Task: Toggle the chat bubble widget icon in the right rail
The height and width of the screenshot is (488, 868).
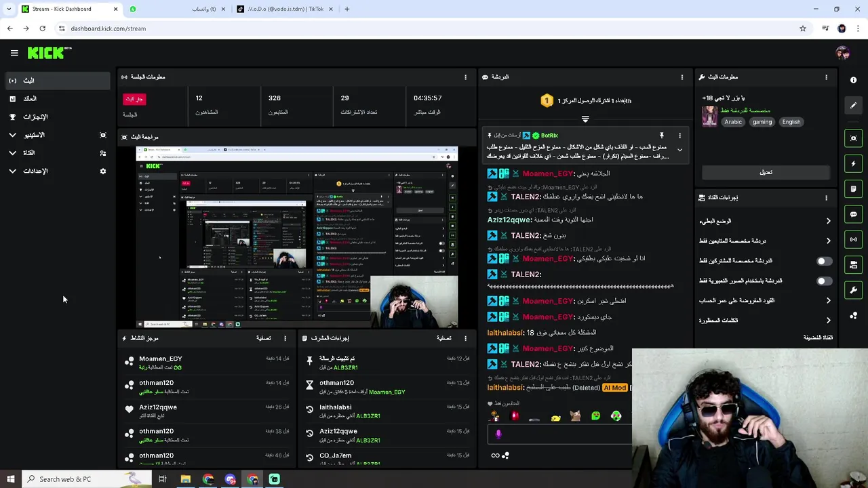Action: point(853,214)
